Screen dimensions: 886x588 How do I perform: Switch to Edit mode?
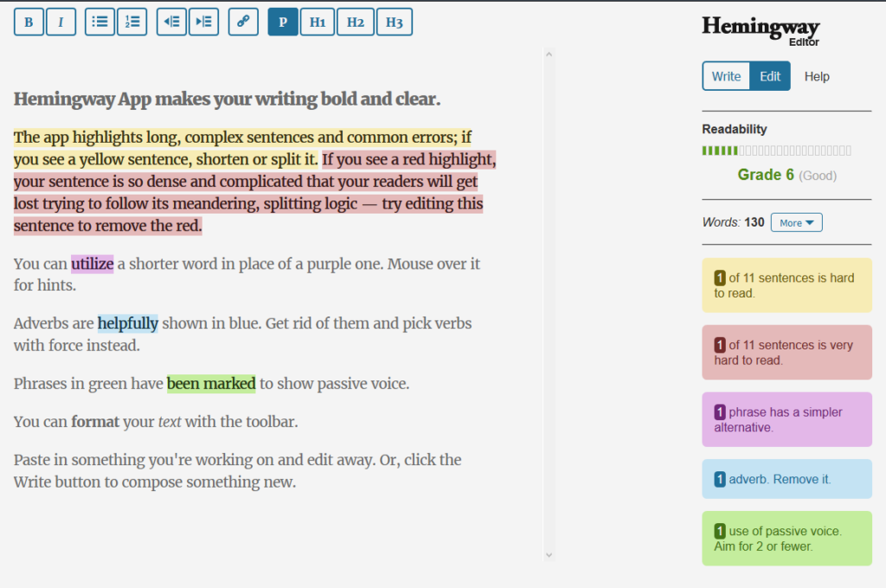pos(770,76)
